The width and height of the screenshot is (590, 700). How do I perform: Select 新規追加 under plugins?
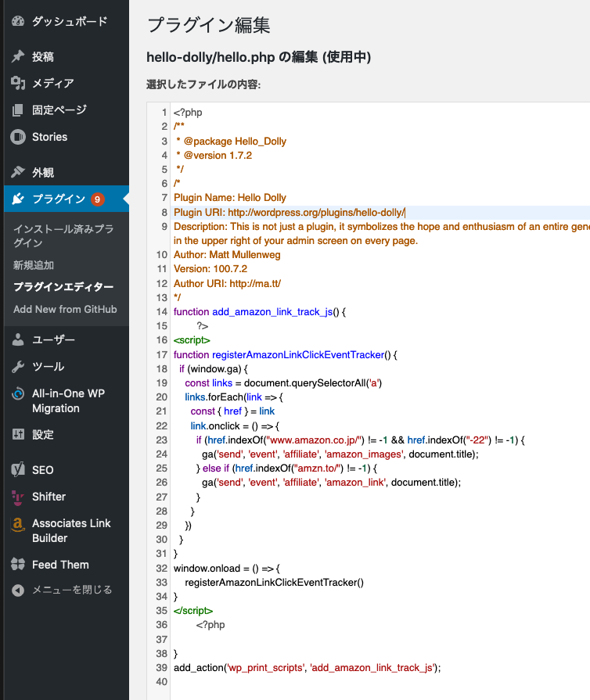point(34,265)
